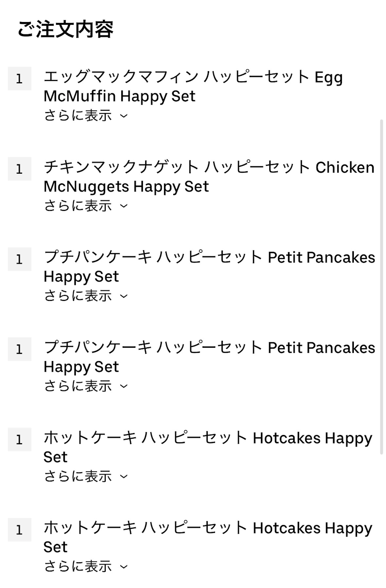This screenshot has width=386, height=588.
Task: Click quantity badge beside Egg McMuffin Happy Set
Action: click(x=19, y=79)
